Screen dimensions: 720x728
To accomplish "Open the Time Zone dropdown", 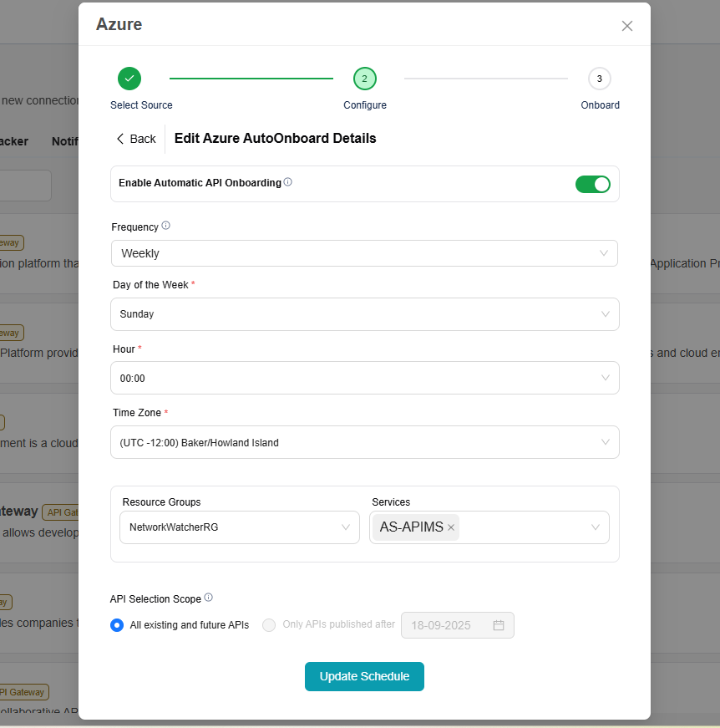I will pyautogui.click(x=364, y=442).
